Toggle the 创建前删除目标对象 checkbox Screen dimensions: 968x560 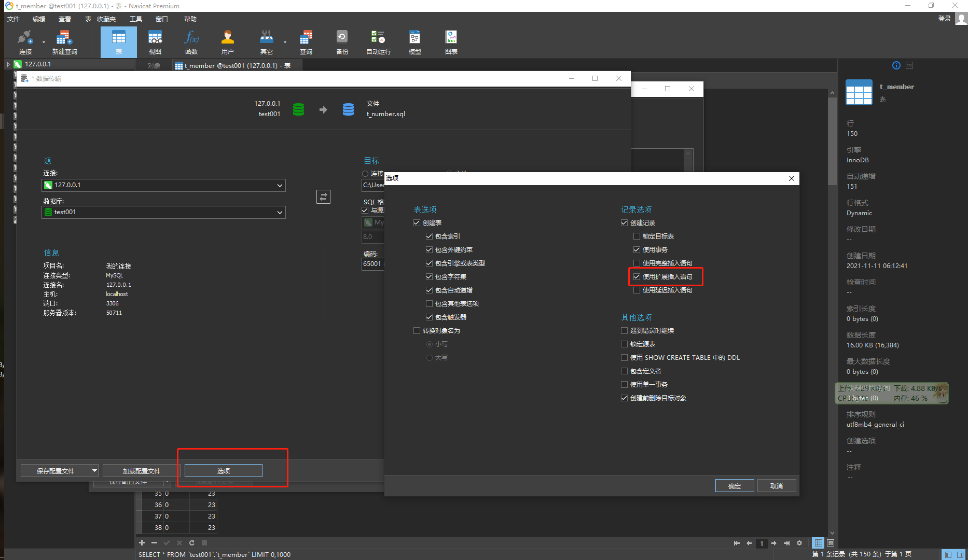point(624,398)
